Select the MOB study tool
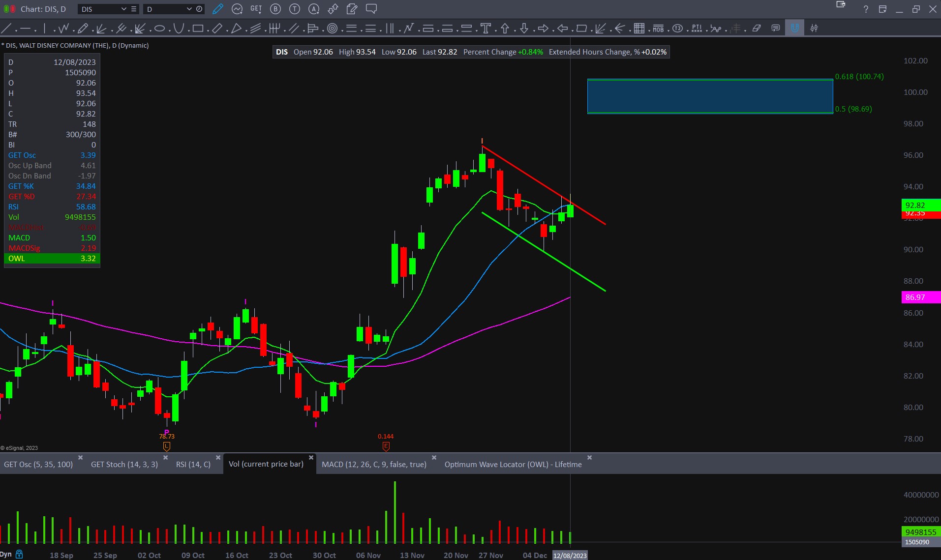Screen dimensions: 941x560 658,29
